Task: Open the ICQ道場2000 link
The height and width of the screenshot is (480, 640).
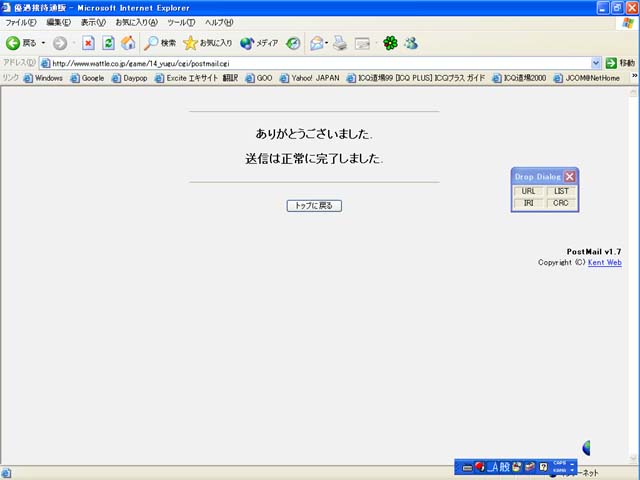Action: tap(519, 78)
